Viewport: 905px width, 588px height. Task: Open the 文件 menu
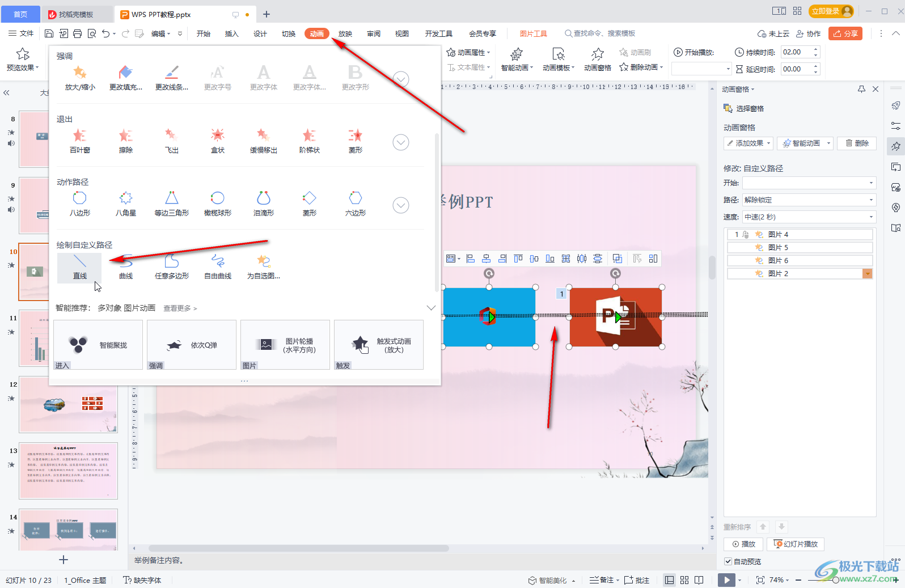[x=22, y=33]
